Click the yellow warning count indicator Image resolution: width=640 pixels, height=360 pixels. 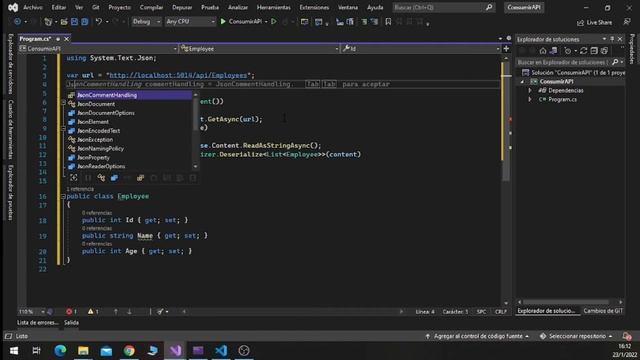pyautogui.click(x=93, y=312)
